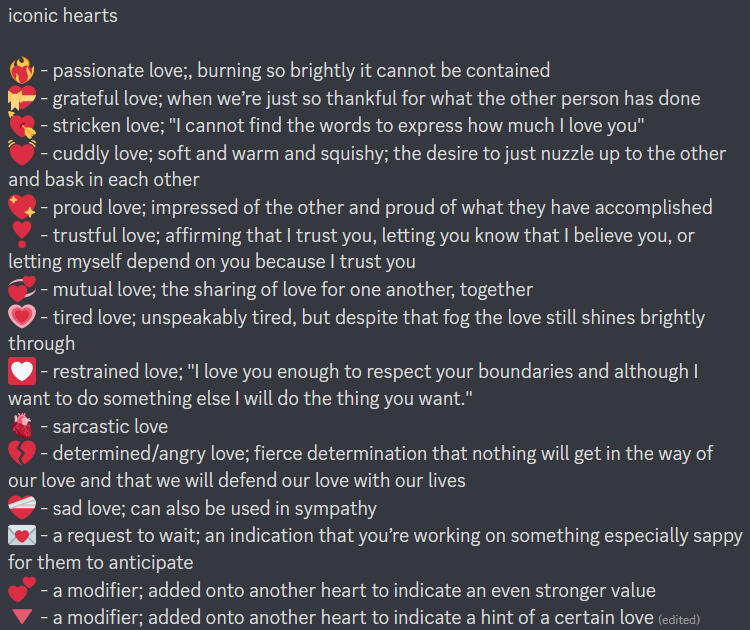Image resolution: width=750 pixels, height=630 pixels.
Task: Click the "(edited)" message label
Action: [679, 619]
